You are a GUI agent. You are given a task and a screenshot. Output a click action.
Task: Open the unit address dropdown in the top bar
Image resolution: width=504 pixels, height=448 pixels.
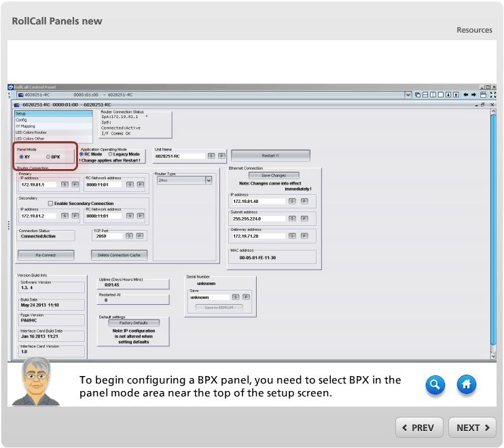tap(408, 95)
